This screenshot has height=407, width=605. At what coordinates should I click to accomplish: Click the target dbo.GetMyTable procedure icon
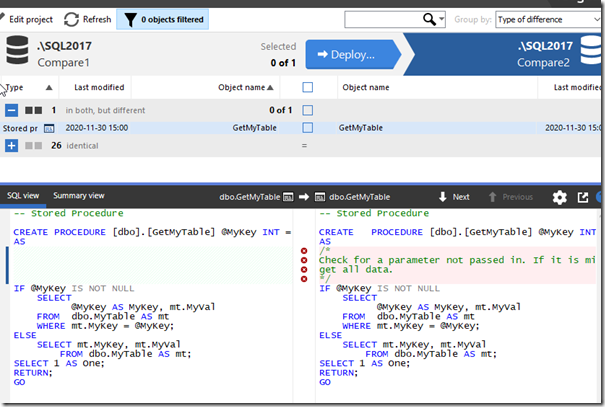coord(320,198)
